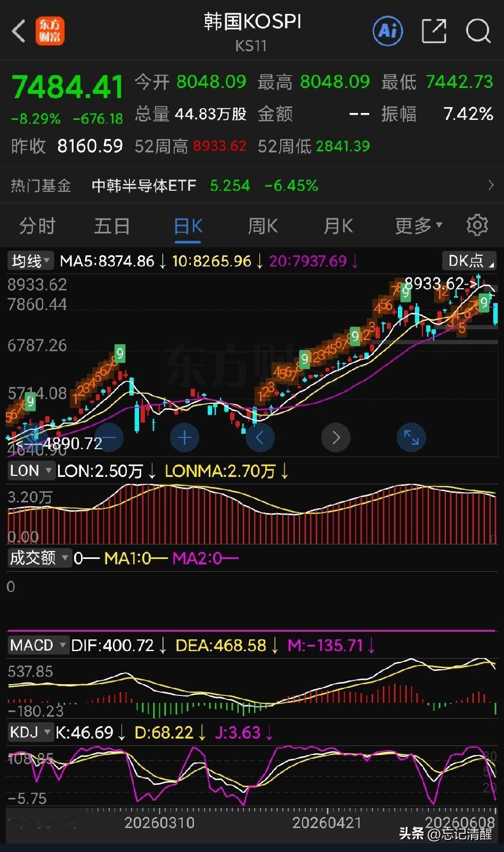Tap the 热门基金 label
The height and width of the screenshot is (852, 504).
point(41,185)
